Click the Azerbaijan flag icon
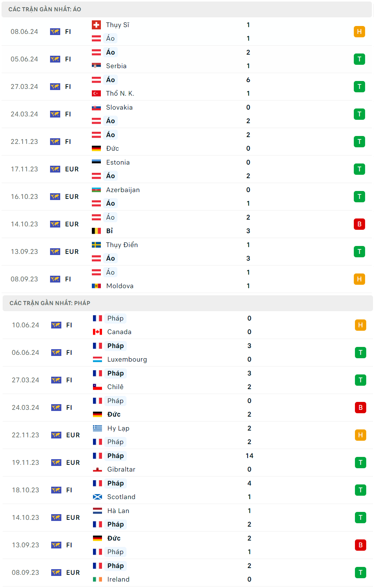Screen dimensions: 376x588 click(x=96, y=190)
